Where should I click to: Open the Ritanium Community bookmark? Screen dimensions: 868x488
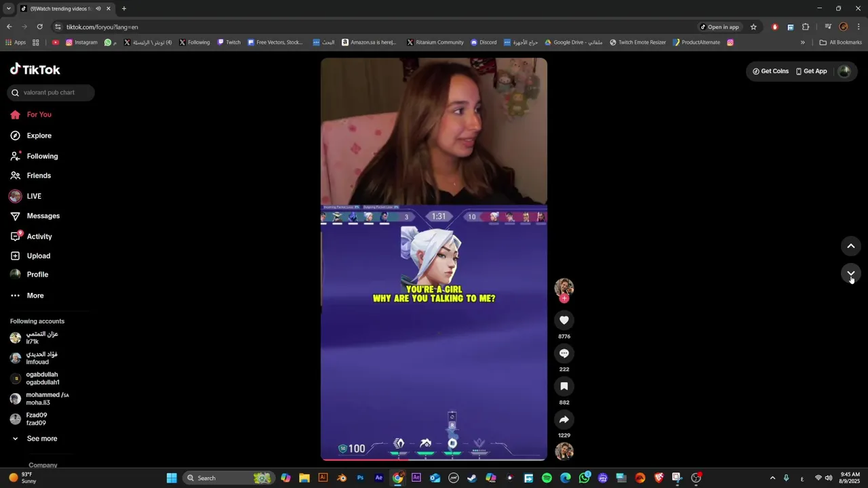(435, 42)
